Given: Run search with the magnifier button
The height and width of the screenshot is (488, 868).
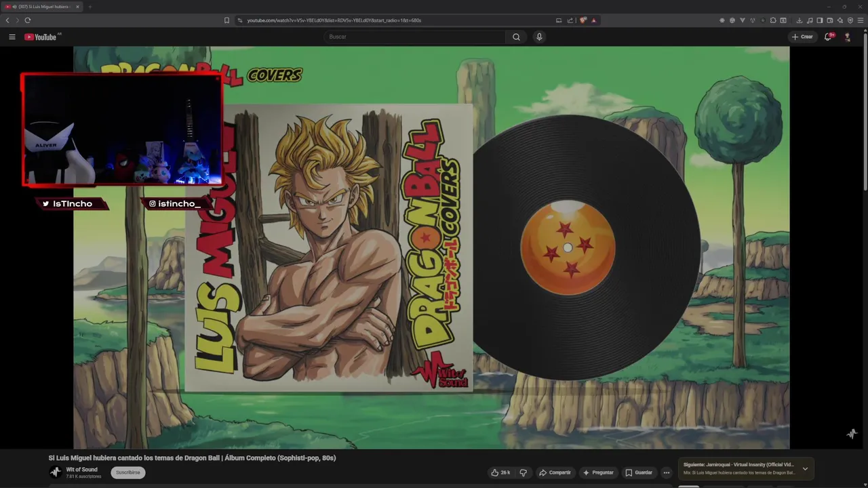Looking at the screenshot, I should [x=516, y=37].
